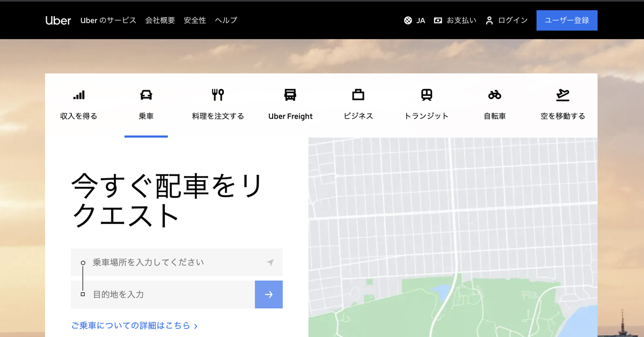This screenshot has width=644, height=337.
Task: Select the 収入を得る tab
Action: click(x=79, y=116)
